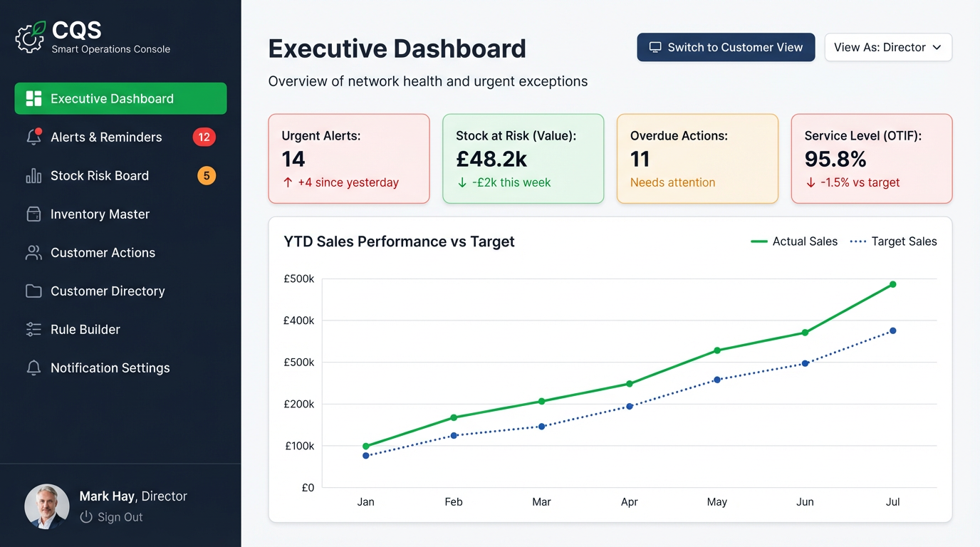
Task: Click the Customer Directory folder icon
Action: tap(33, 291)
